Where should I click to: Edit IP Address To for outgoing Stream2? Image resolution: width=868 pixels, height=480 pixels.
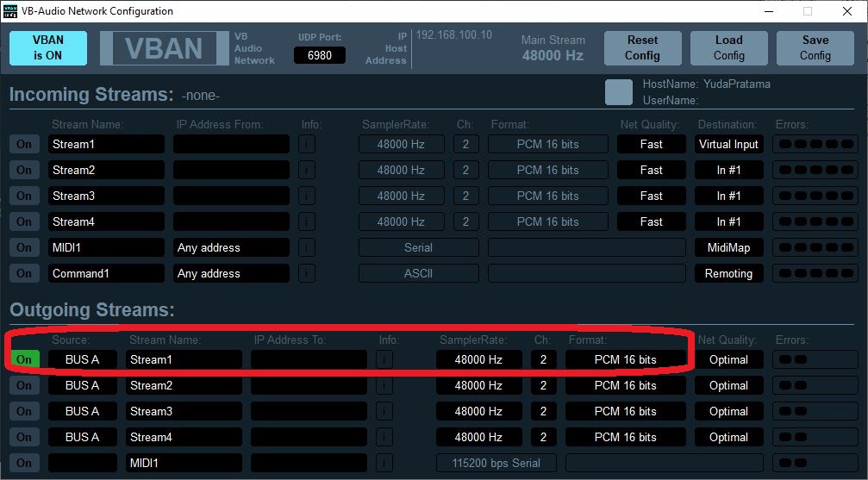(x=309, y=385)
